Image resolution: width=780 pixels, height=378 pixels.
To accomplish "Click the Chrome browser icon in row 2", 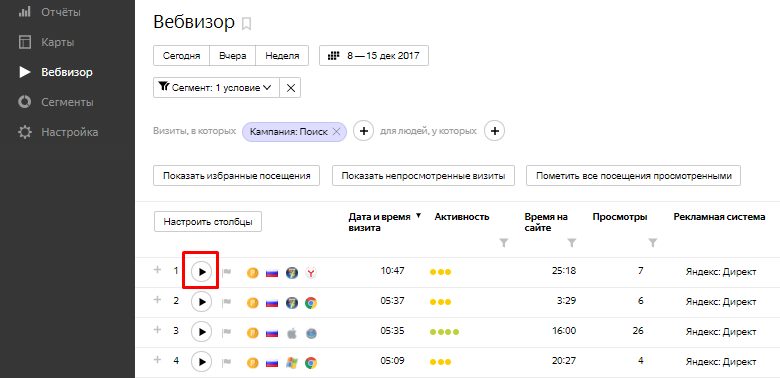I will click(311, 303).
